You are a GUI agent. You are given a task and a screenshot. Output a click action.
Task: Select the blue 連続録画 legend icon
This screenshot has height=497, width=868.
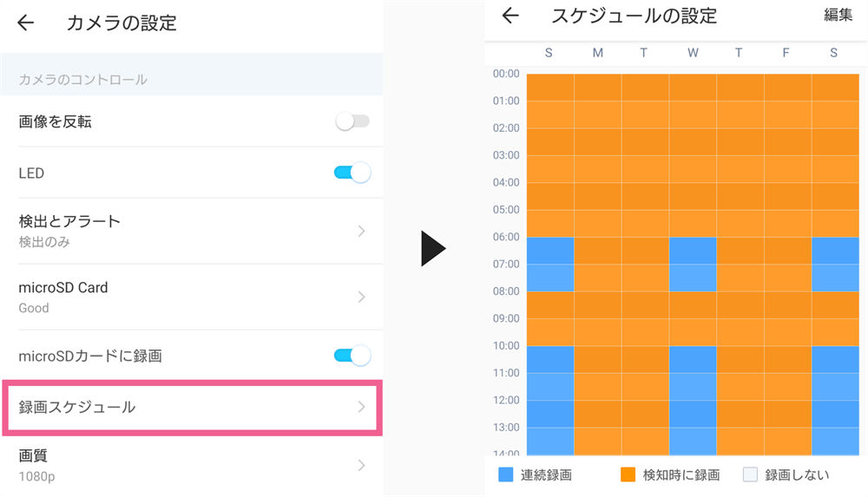(505, 474)
